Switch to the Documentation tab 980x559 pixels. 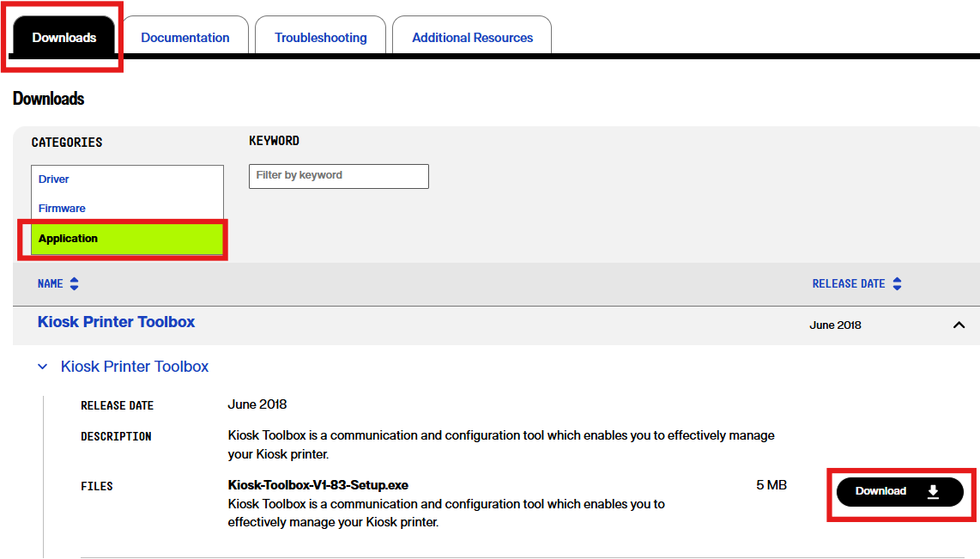185,38
